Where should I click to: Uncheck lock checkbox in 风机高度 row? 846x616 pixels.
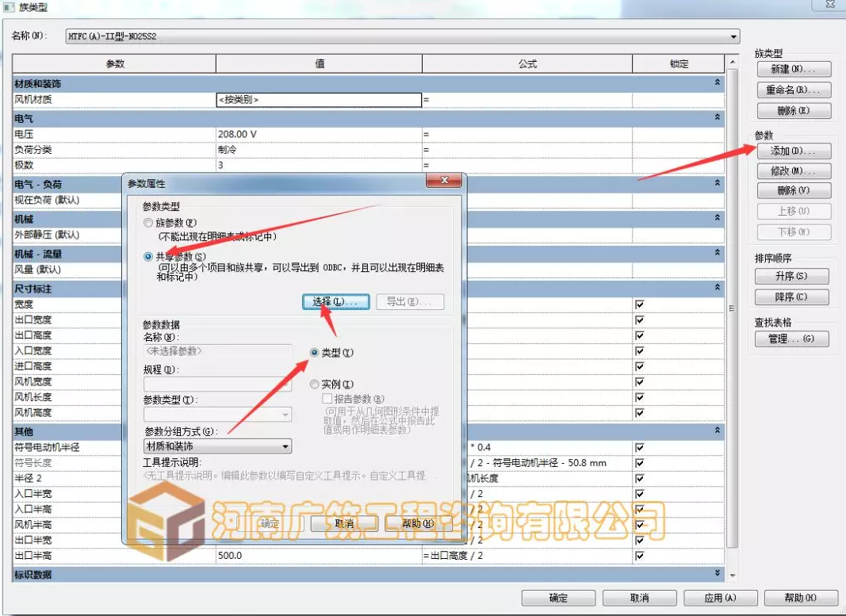[639, 412]
